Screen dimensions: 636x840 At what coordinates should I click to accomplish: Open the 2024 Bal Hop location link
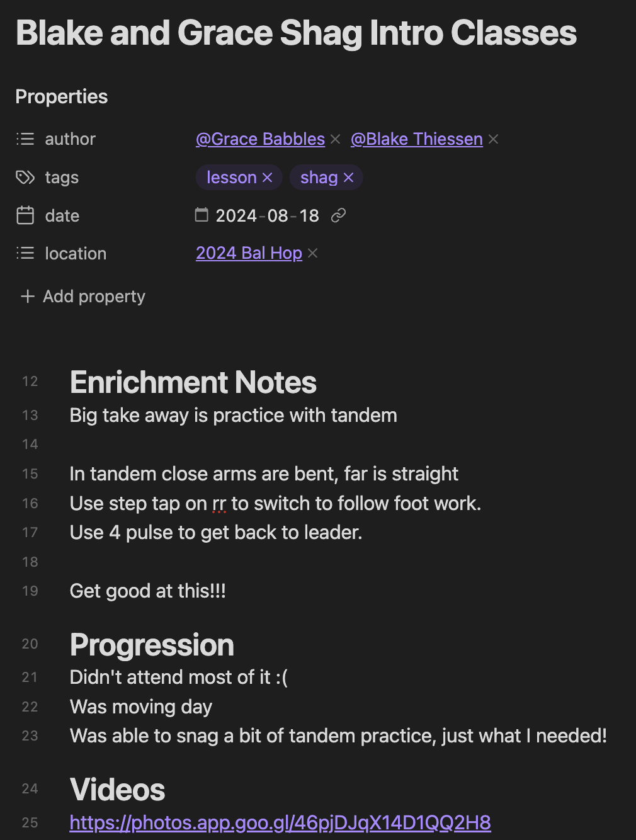click(249, 253)
